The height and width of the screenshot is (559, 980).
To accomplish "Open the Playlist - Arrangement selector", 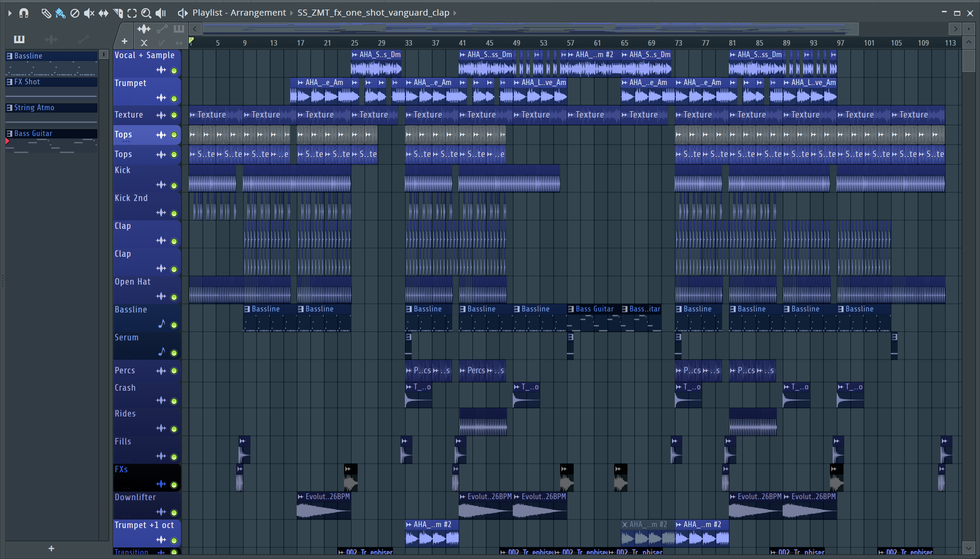I will 239,13.
